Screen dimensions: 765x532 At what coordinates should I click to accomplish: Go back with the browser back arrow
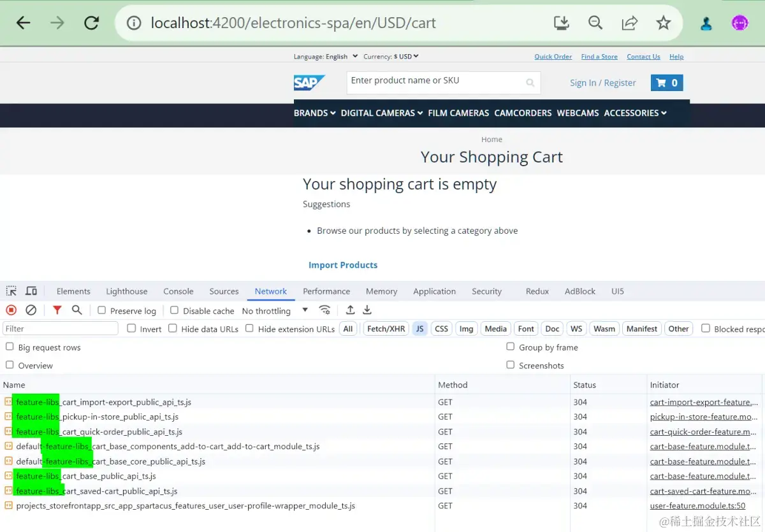(x=24, y=23)
